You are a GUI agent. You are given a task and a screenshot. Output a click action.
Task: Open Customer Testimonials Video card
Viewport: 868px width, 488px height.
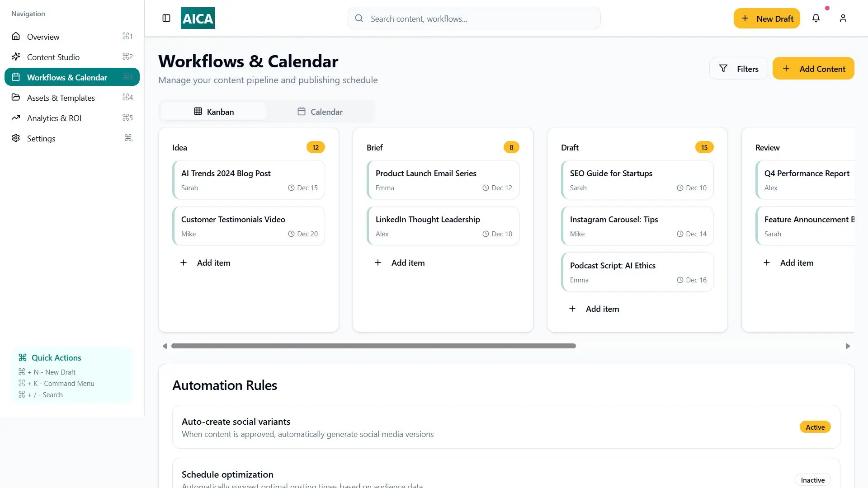tap(249, 226)
